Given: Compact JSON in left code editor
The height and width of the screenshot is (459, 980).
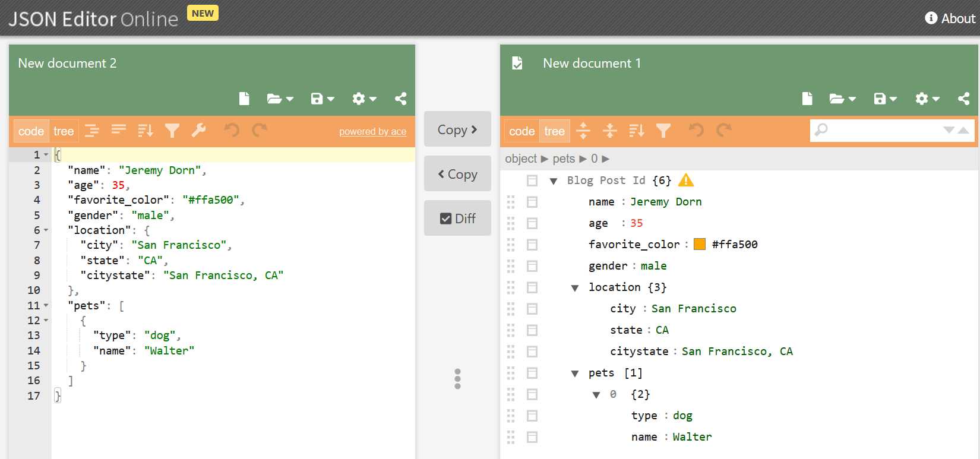Looking at the screenshot, I should tap(119, 131).
